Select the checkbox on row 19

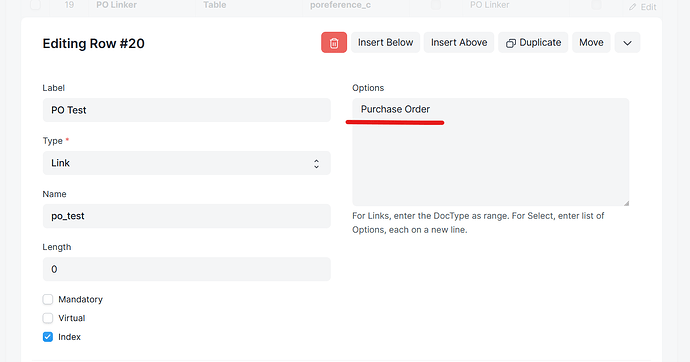click(x=35, y=5)
